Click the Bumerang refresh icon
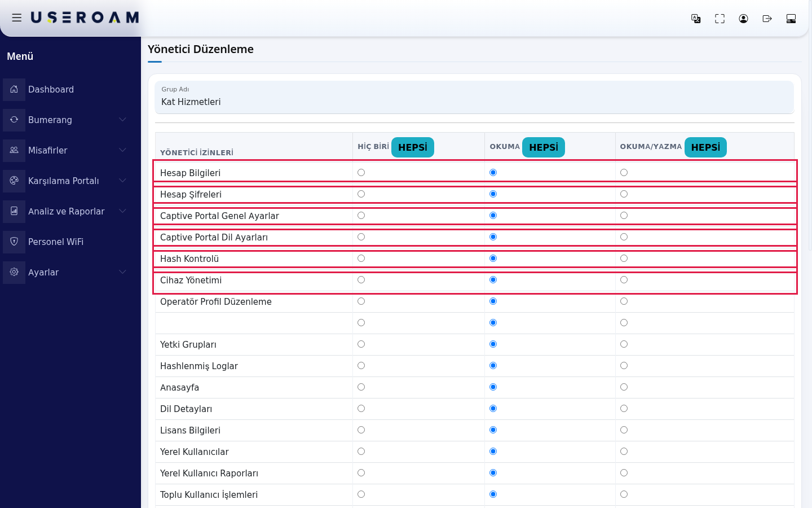Screen dimensions: 812x508 14,120
